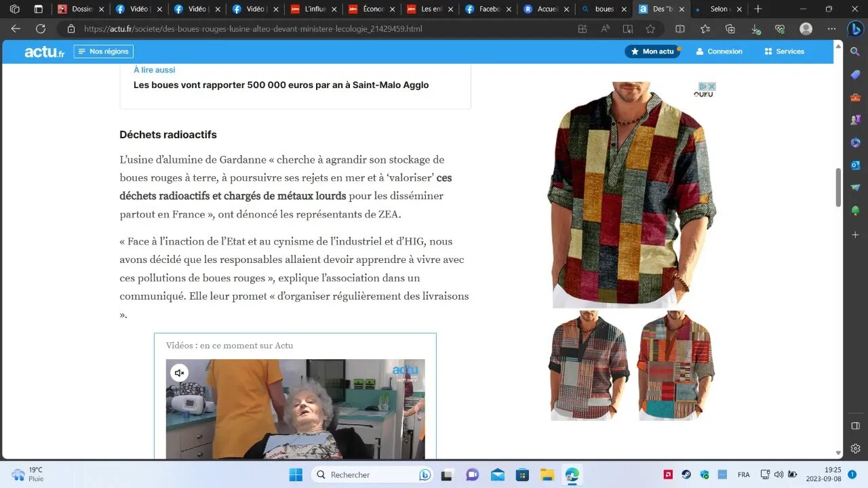Open the sidebar Shopping tag icon
Viewport: 868px width, 488px height.
[855, 75]
